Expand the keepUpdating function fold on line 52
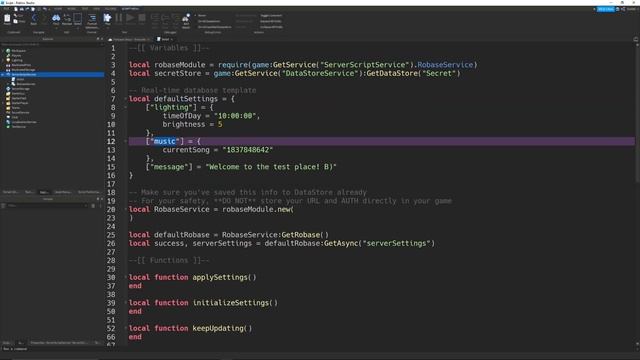This screenshot has height=360, width=640. (125, 328)
